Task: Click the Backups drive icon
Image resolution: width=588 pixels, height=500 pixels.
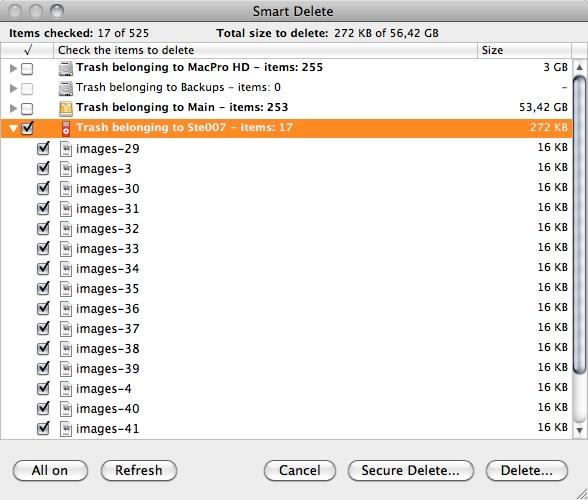Action: [66, 88]
